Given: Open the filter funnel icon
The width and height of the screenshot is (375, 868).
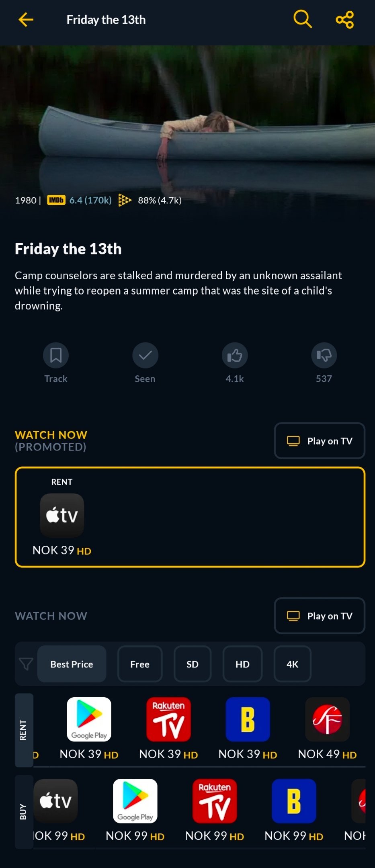Looking at the screenshot, I should coord(26,664).
